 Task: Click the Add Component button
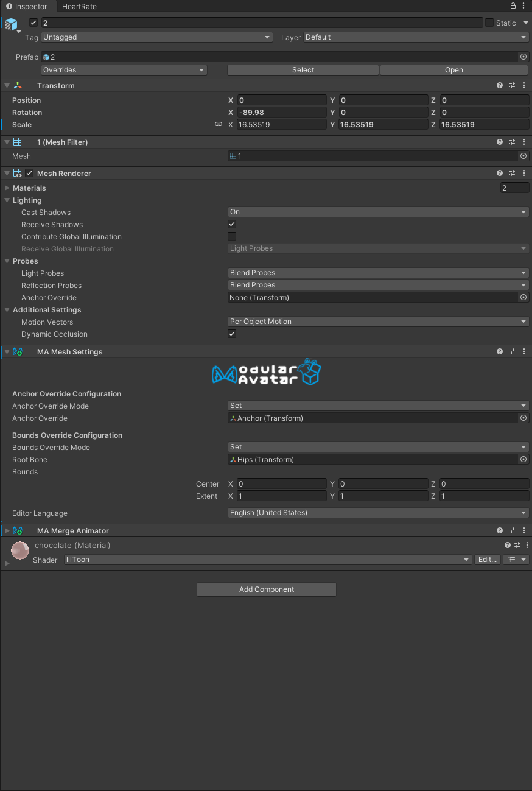[x=267, y=589]
